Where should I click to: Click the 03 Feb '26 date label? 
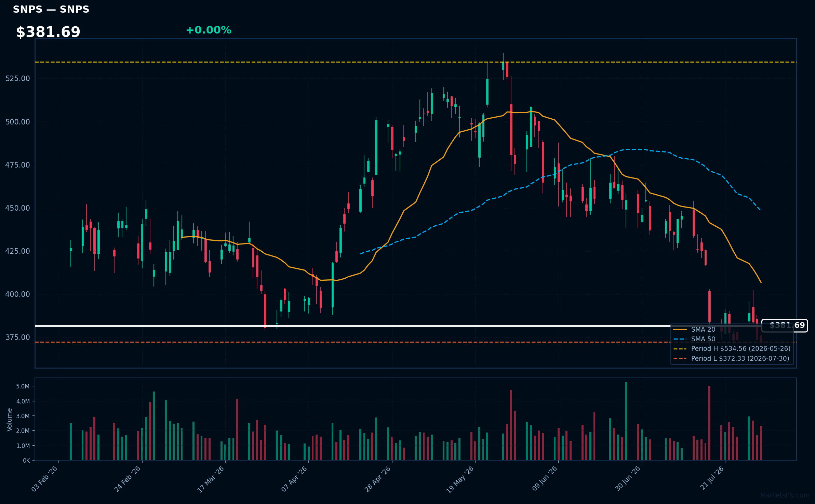[x=44, y=479]
